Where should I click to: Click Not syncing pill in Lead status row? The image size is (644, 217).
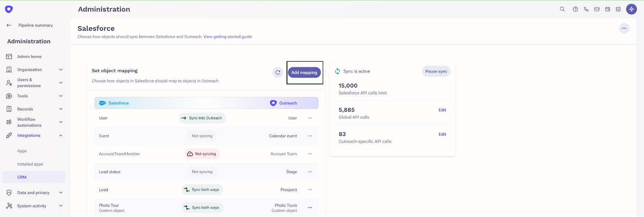pyautogui.click(x=202, y=172)
